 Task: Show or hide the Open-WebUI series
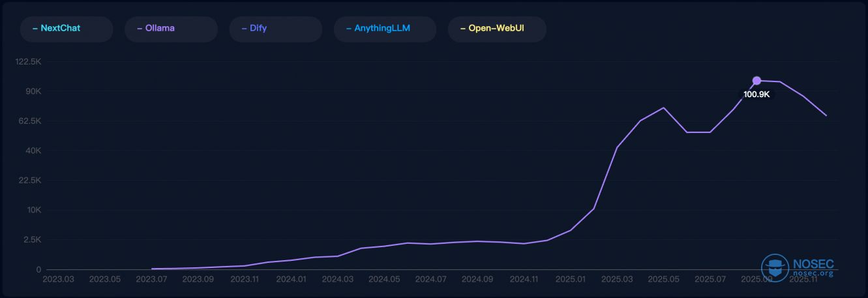pyautogui.click(x=497, y=29)
